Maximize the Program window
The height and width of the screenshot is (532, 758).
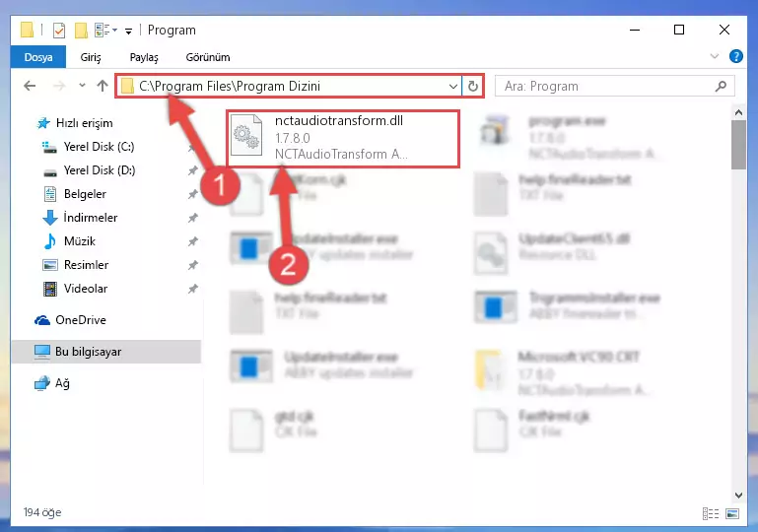[x=679, y=30]
